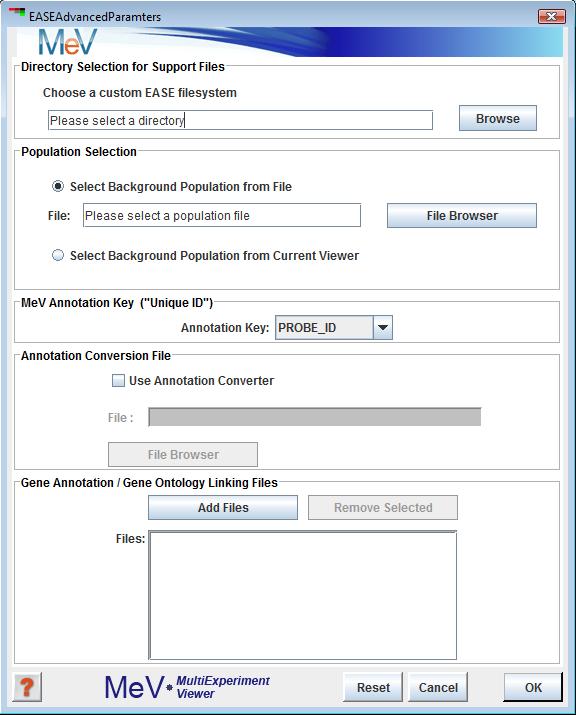
Task: Choose Background Population from Current Viewer option
Action: (x=58, y=255)
